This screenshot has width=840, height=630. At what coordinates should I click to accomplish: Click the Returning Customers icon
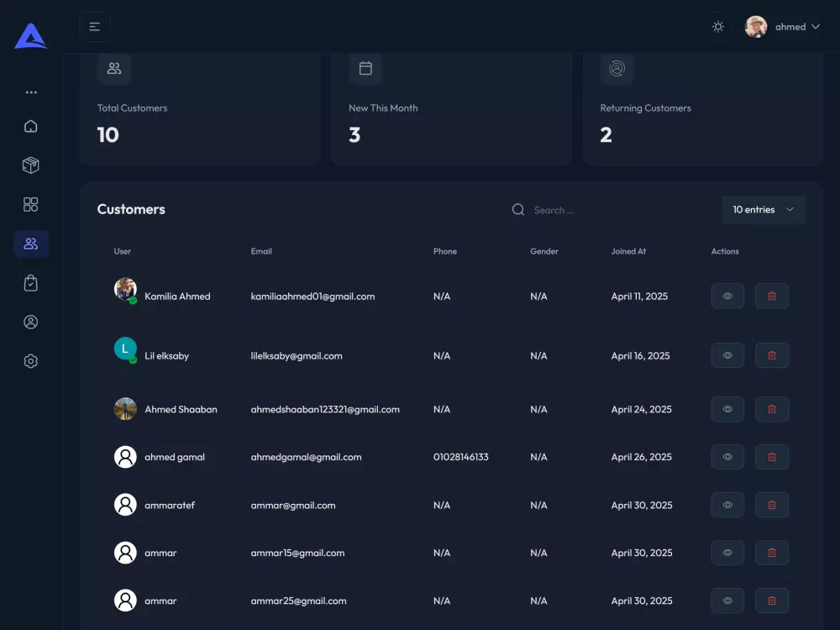[x=617, y=69]
